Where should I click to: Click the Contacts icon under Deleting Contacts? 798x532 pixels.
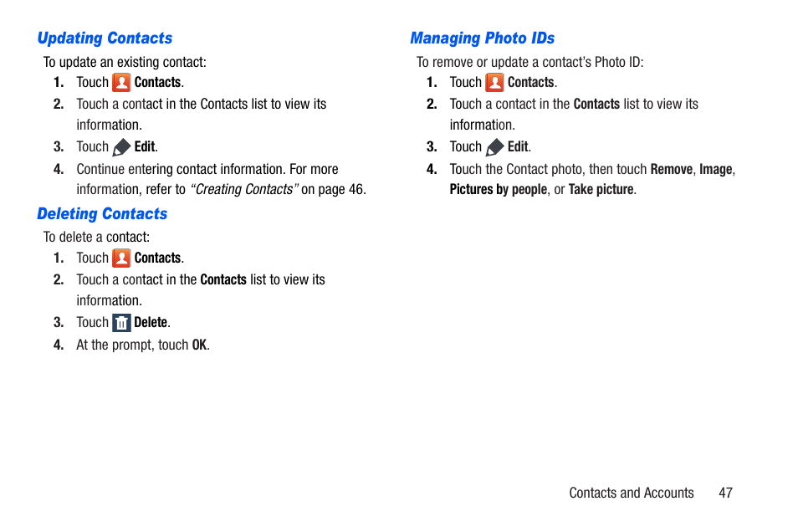[121, 258]
